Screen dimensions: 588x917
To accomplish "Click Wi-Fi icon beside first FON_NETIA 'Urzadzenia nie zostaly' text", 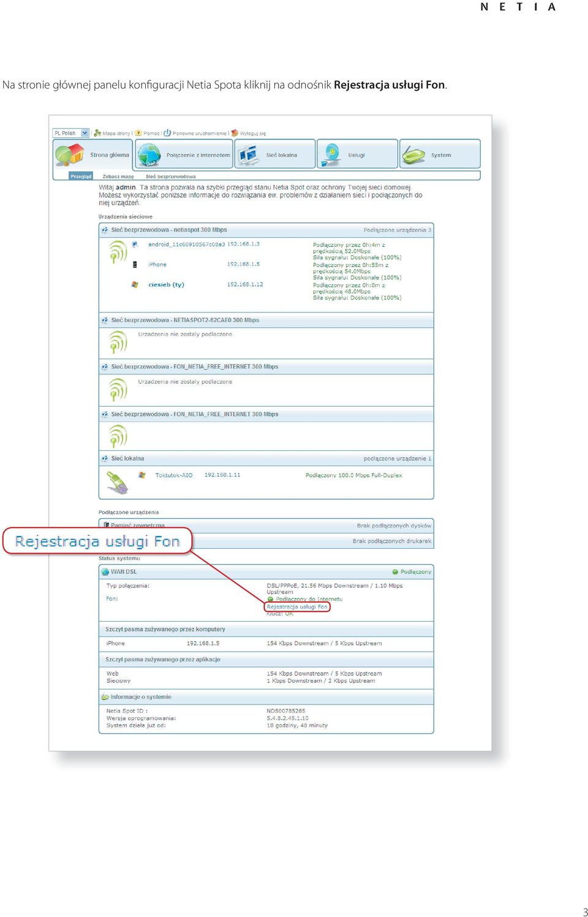I will (118, 389).
